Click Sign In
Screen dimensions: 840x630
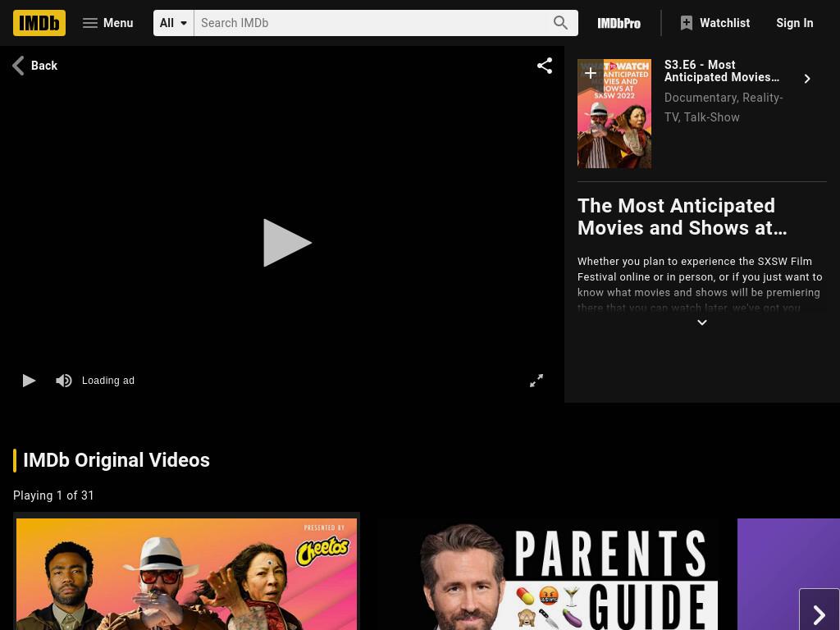pyautogui.click(x=794, y=23)
